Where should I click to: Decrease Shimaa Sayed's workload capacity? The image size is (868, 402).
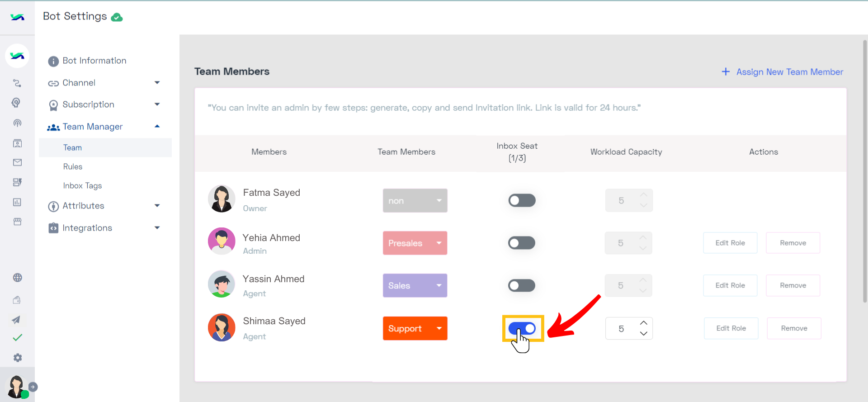click(644, 334)
